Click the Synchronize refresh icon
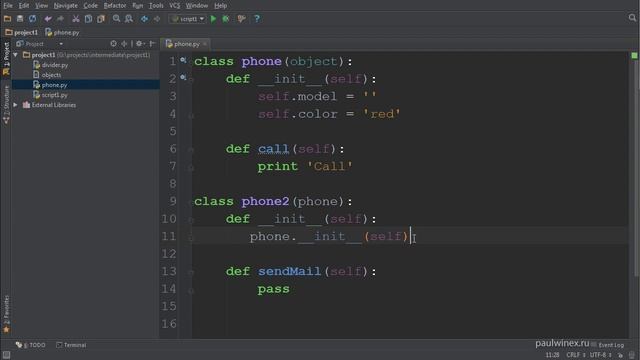 (x=32, y=19)
